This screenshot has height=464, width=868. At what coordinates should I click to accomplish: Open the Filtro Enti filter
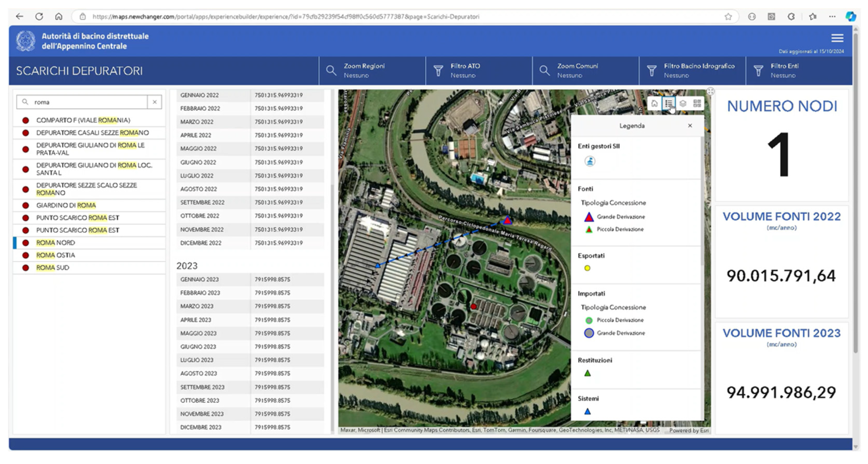(x=799, y=71)
